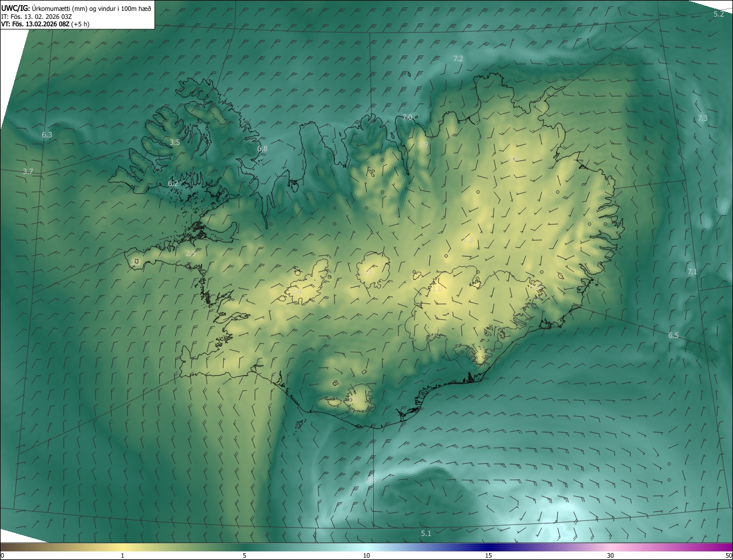Click the valid time line "VT: Fös. 13.02.2026 08Z (+5 h)"
733x560 pixels.
click(45, 24)
